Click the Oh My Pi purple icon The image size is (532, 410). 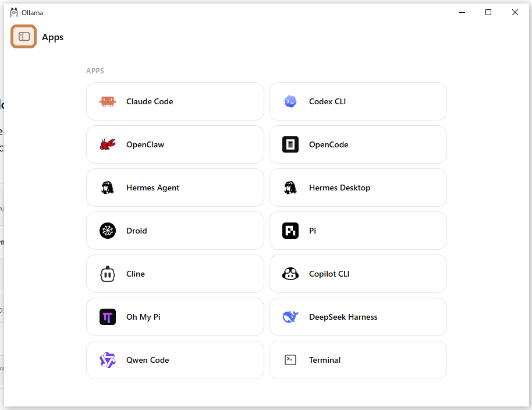108,317
